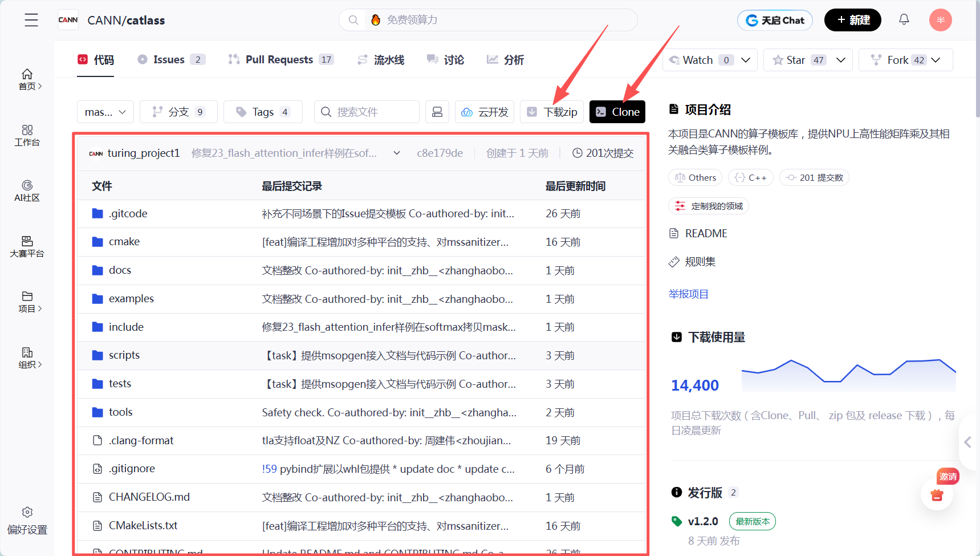Expand the latest commit message chevron
The image size is (980, 556).
tap(397, 153)
